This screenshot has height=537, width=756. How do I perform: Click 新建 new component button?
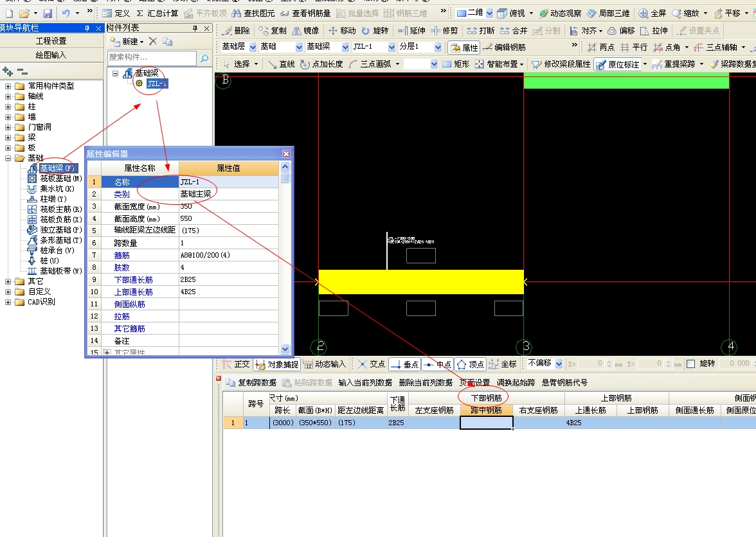(x=127, y=41)
